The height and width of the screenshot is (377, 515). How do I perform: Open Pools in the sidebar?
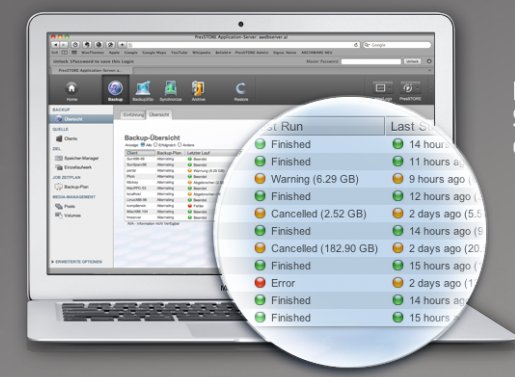(65, 206)
